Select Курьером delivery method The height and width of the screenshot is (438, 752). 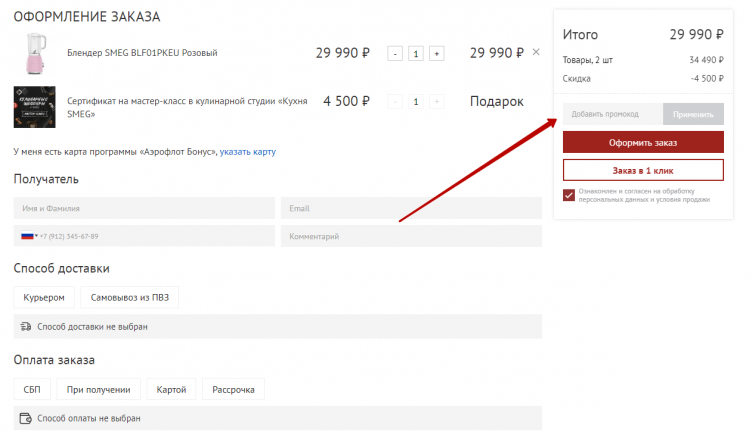(44, 297)
